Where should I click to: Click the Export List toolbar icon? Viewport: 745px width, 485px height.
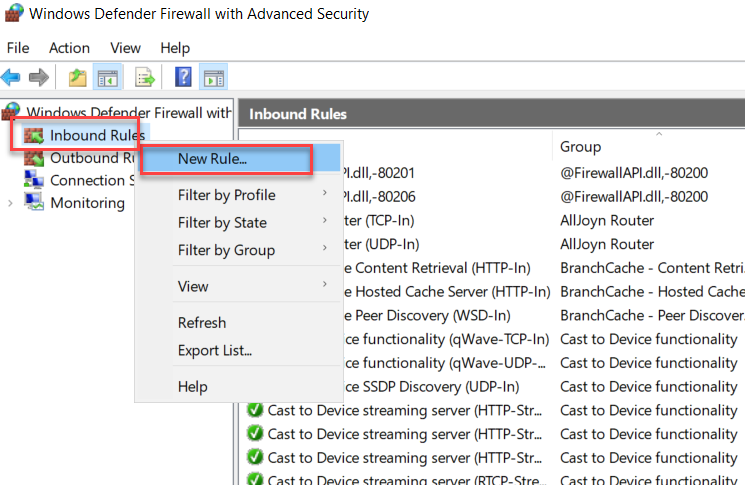145,77
